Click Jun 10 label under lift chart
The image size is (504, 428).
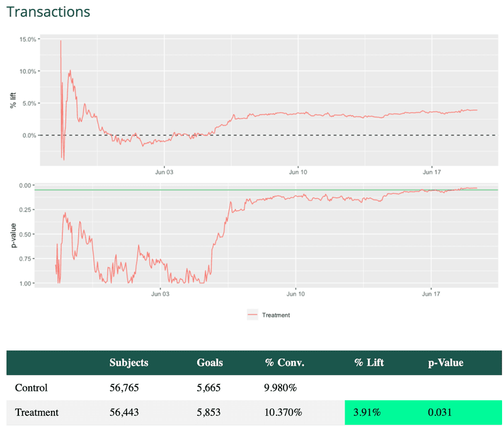pyautogui.click(x=297, y=171)
